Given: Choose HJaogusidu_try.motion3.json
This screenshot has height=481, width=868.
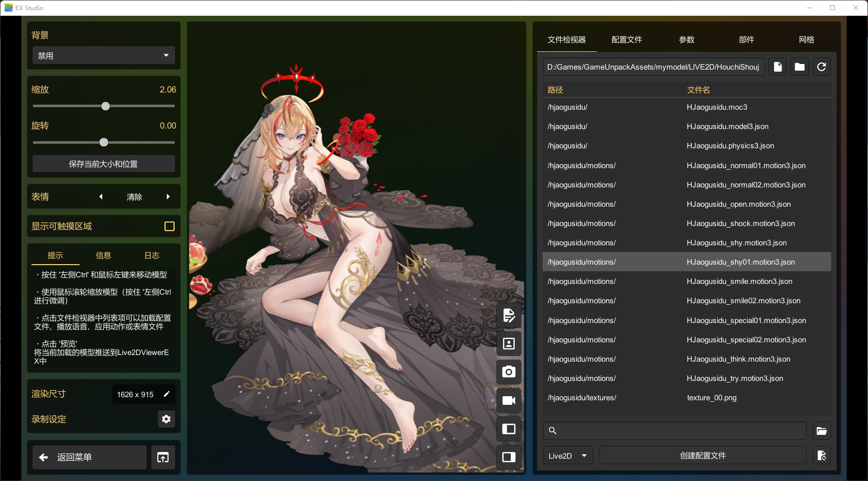Looking at the screenshot, I should (687, 378).
